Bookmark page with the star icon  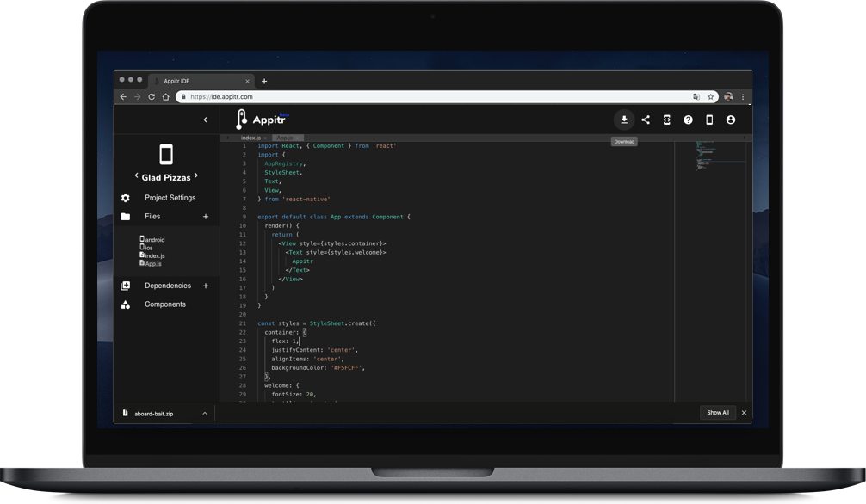(711, 96)
